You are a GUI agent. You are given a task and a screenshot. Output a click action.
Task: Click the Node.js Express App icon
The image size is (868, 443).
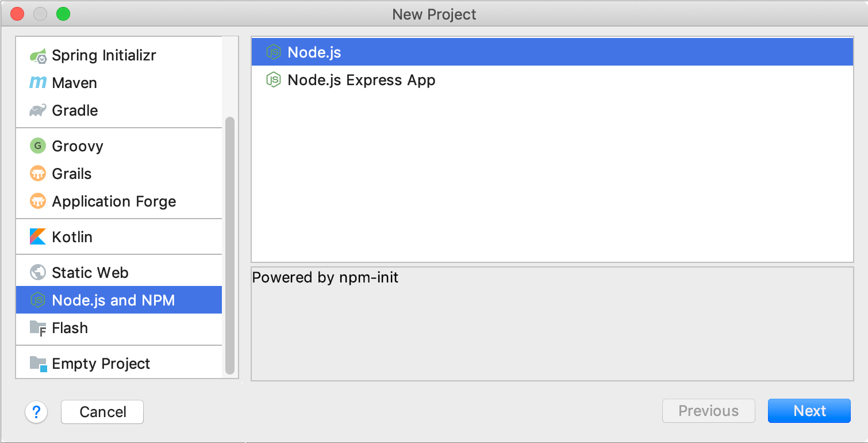pos(273,80)
